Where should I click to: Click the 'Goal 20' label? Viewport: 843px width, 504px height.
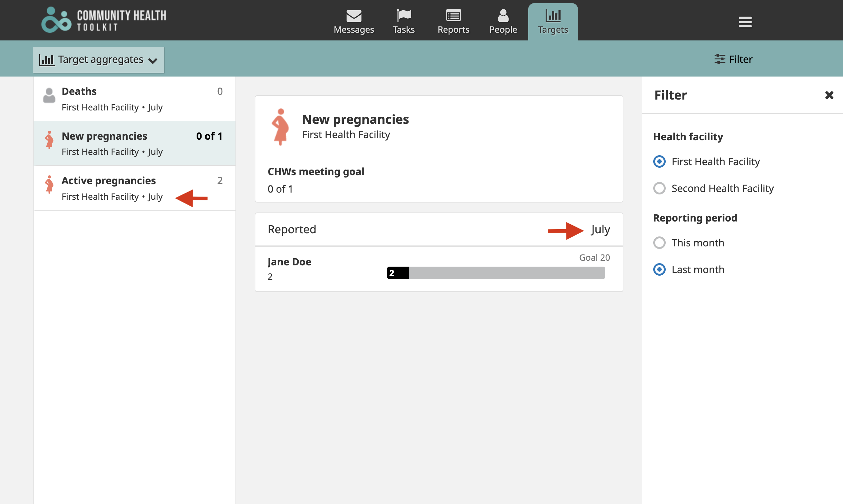pyautogui.click(x=594, y=257)
